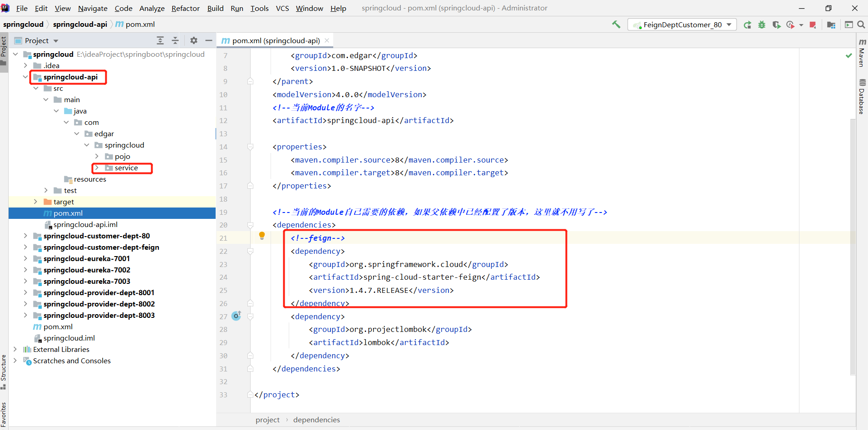Screen dimensions: 868x430
Task: Open the Maven tool window
Action: pyautogui.click(x=862, y=53)
